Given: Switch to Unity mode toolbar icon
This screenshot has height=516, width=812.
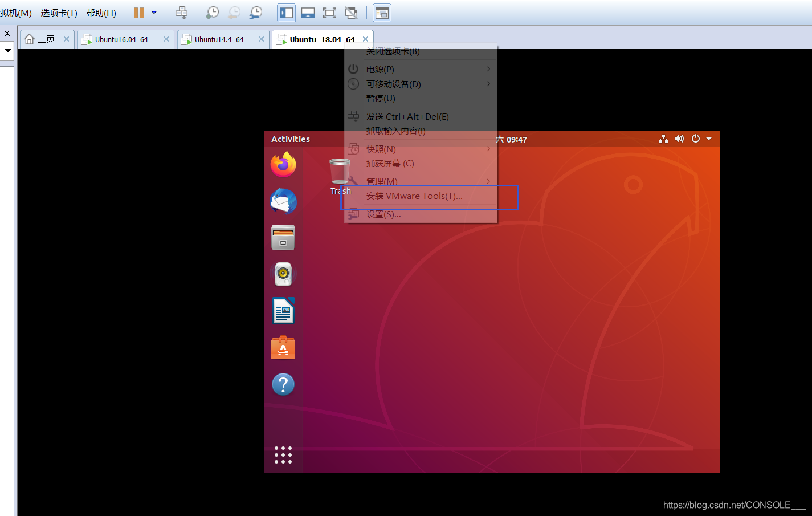Looking at the screenshot, I should click(352, 13).
